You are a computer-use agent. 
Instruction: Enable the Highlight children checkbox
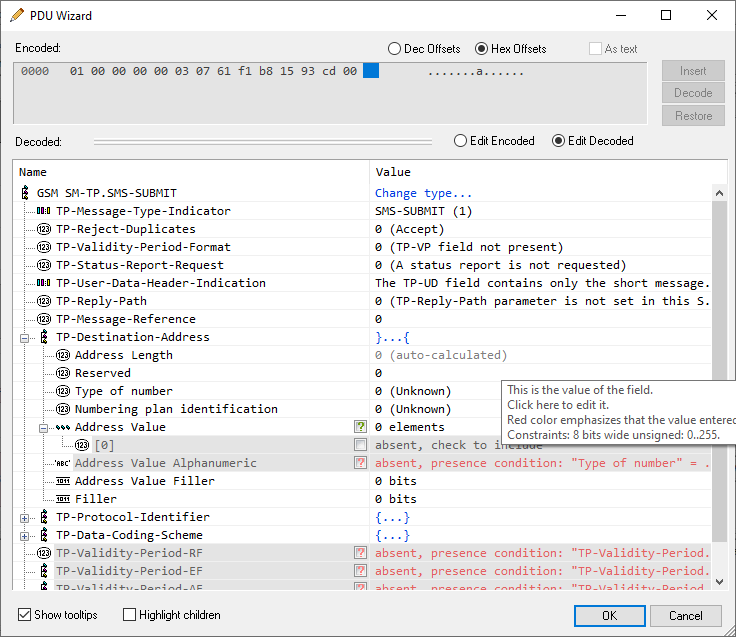pos(130,615)
